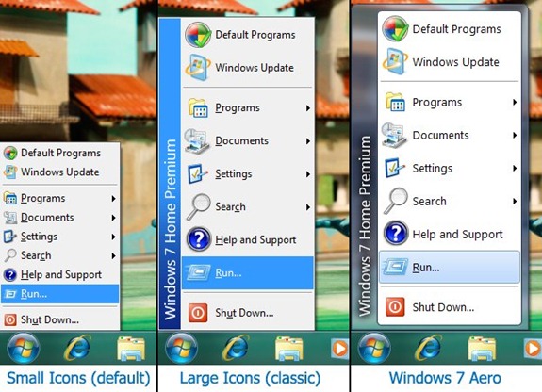Screen dimensions: 542x392
Task: Click Default Programs icon in Aero menu
Action: (395, 29)
